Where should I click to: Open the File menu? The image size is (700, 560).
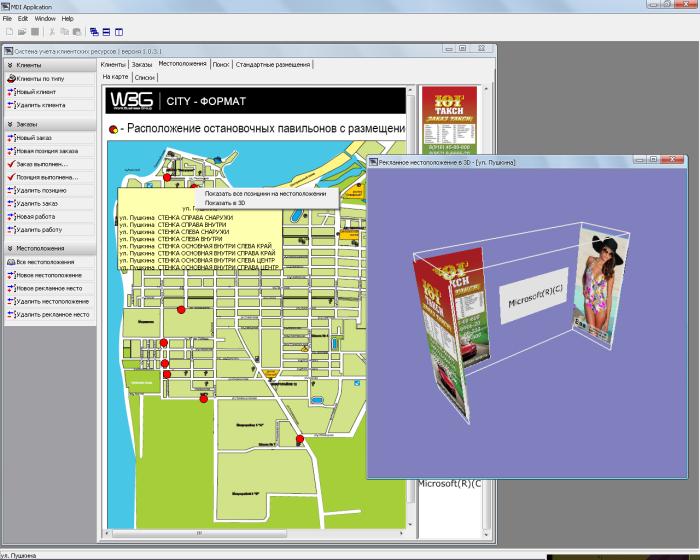[x=7, y=19]
